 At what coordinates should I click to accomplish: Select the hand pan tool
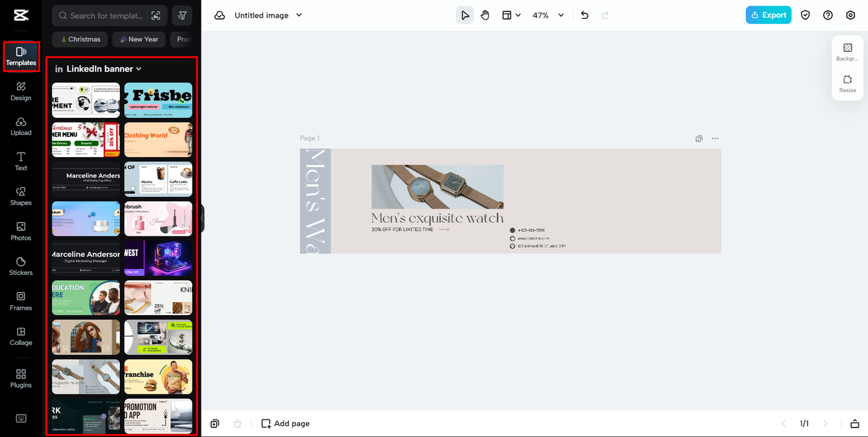pyautogui.click(x=486, y=15)
